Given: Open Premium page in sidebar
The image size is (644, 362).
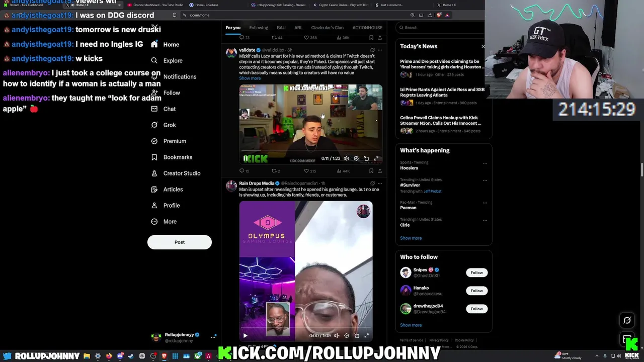Looking at the screenshot, I should coord(169,141).
